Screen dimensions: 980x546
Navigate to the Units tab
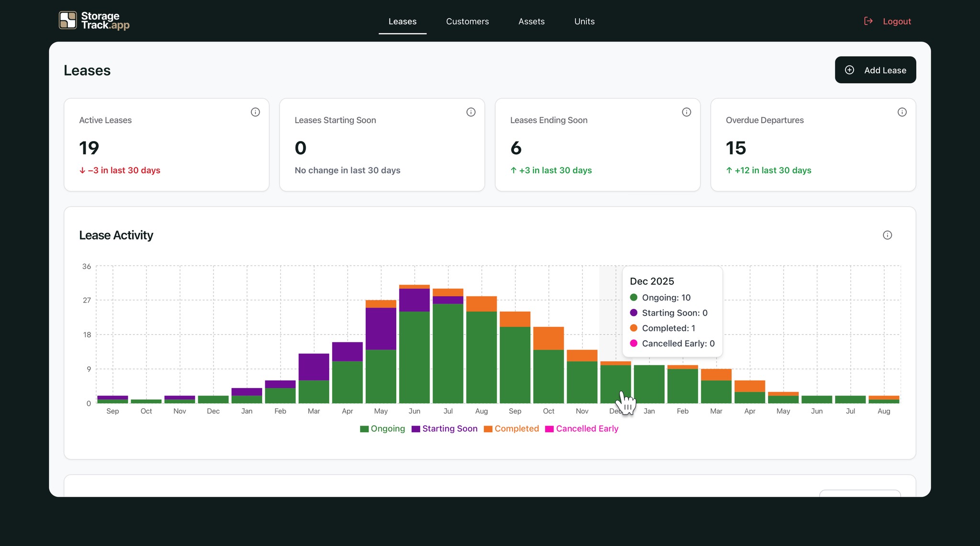tap(584, 22)
